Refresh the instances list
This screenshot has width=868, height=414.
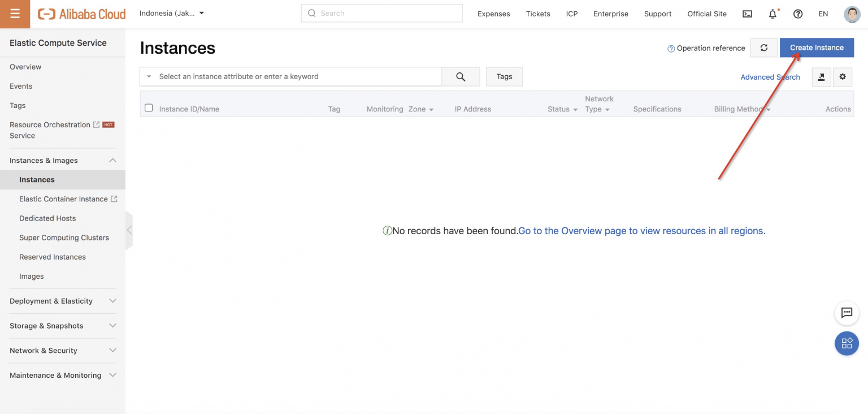(x=764, y=48)
